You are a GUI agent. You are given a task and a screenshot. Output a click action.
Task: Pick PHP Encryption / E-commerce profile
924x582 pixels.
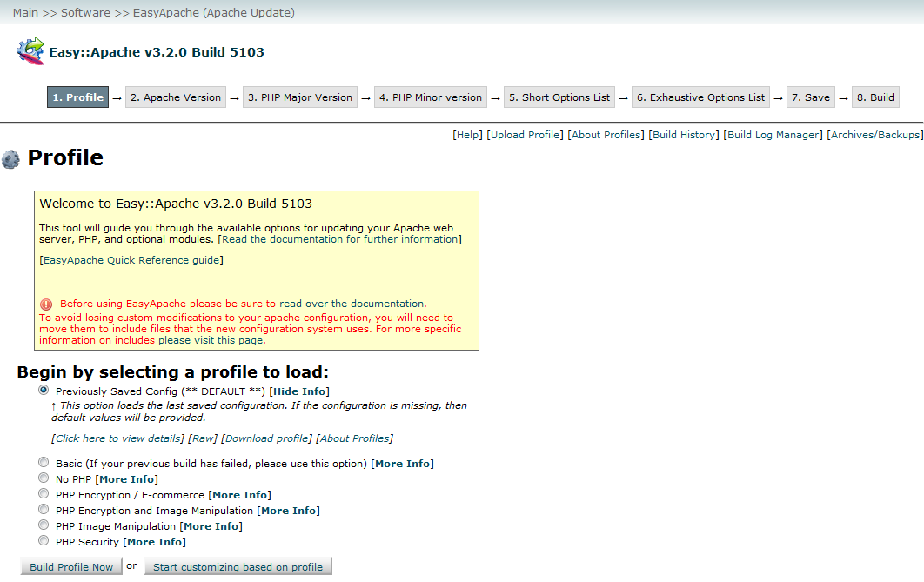tap(44, 494)
